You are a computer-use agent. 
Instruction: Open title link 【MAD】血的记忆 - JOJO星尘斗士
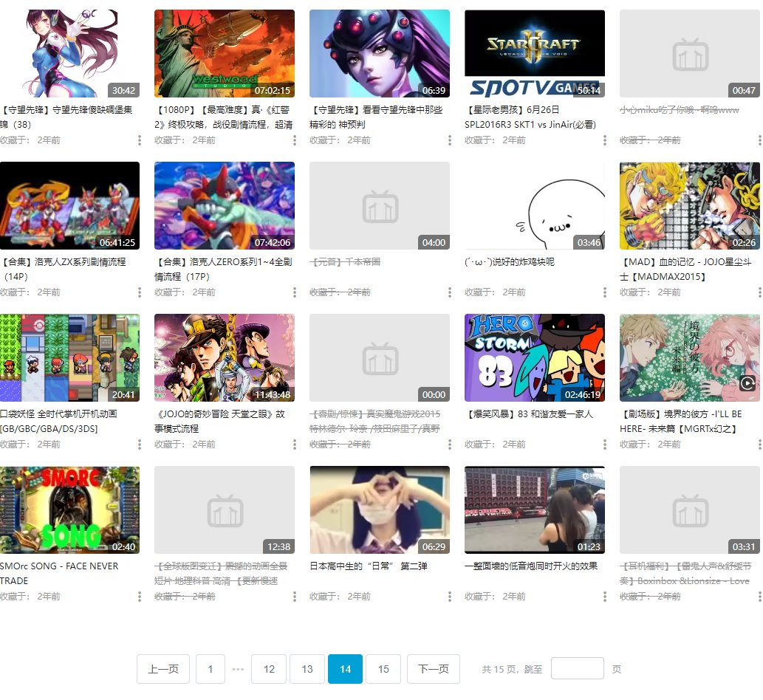pyautogui.click(x=685, y=269)
